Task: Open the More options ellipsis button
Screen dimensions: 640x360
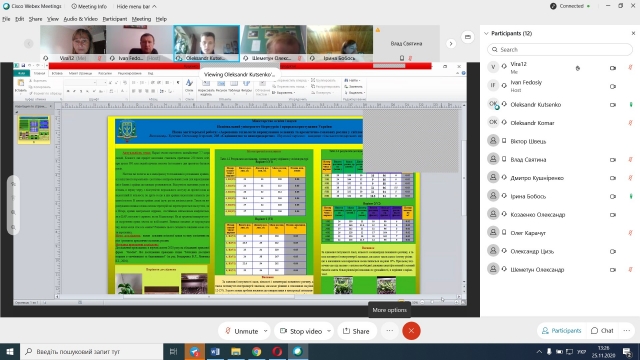Action: click(389, 331)
